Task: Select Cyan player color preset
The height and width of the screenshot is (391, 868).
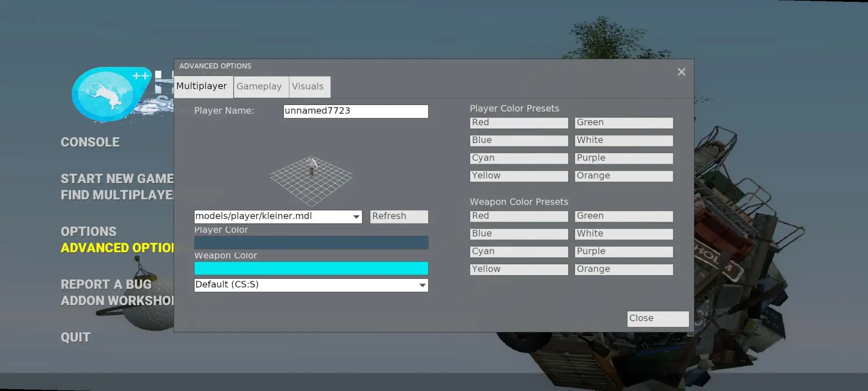Action: tap(519, 158)
